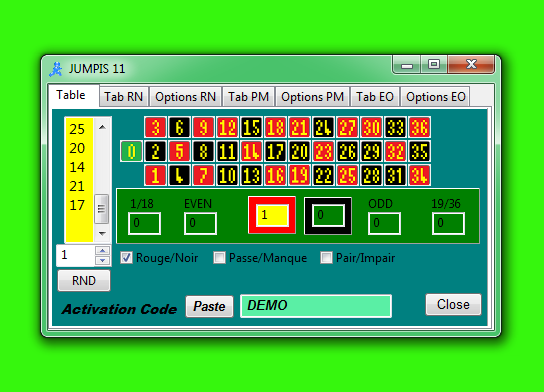Choose black number 17 cell
The image size is (544, 392).
(x=275, y=151)
